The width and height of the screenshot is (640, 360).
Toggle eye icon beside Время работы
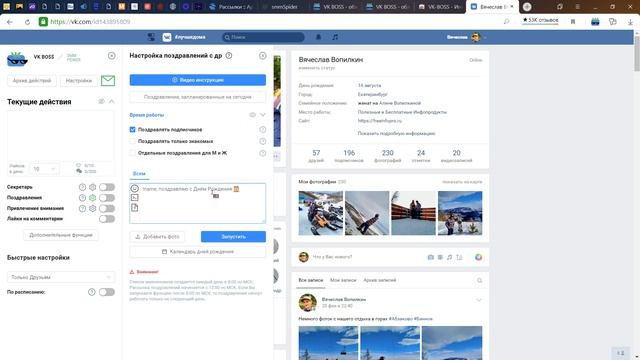tap(253, 115)
